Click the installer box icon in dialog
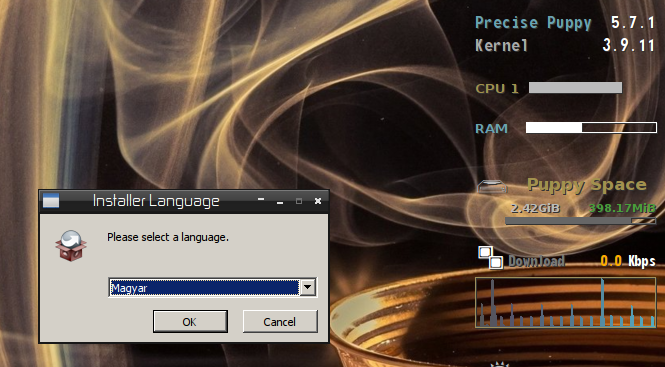Screen dimensions: 665x367 pos(71,246)
